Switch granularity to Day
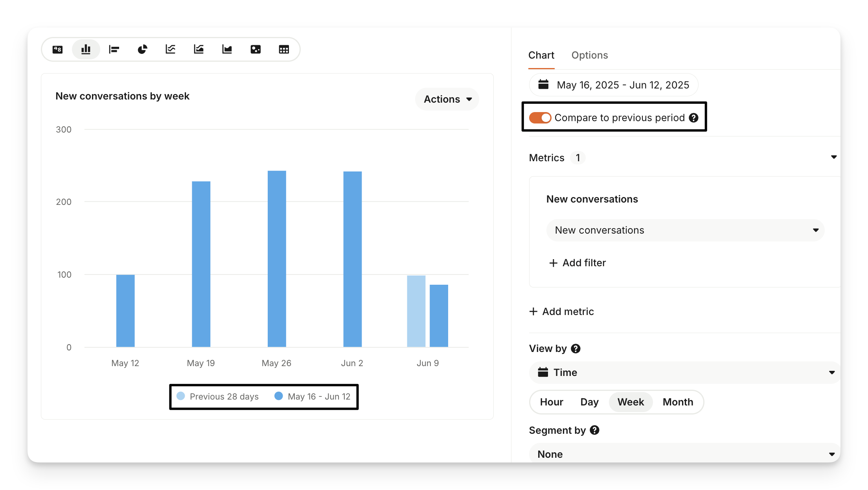868x490 pixels. [589, 402]
